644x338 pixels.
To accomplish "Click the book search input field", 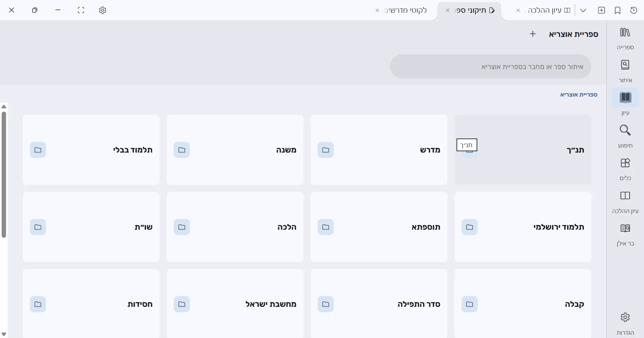I will pyautogui.click(x=490, y=66).
